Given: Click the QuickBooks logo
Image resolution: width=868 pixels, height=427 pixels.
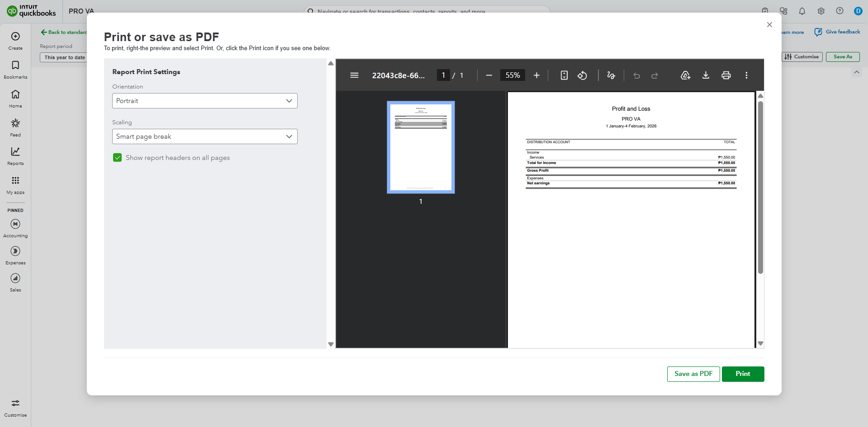Looking at the screenshot, I should pos(31,11).
